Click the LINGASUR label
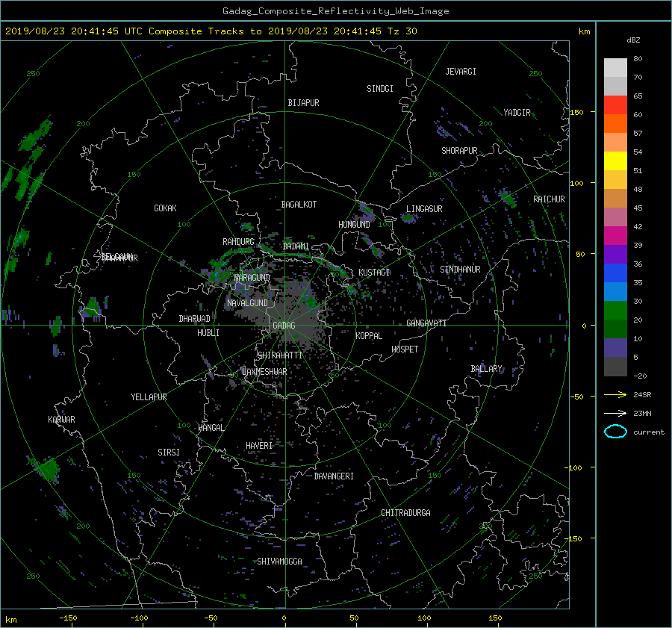Image resolution: width=672 pixels, height=628 pixels. 424,209
